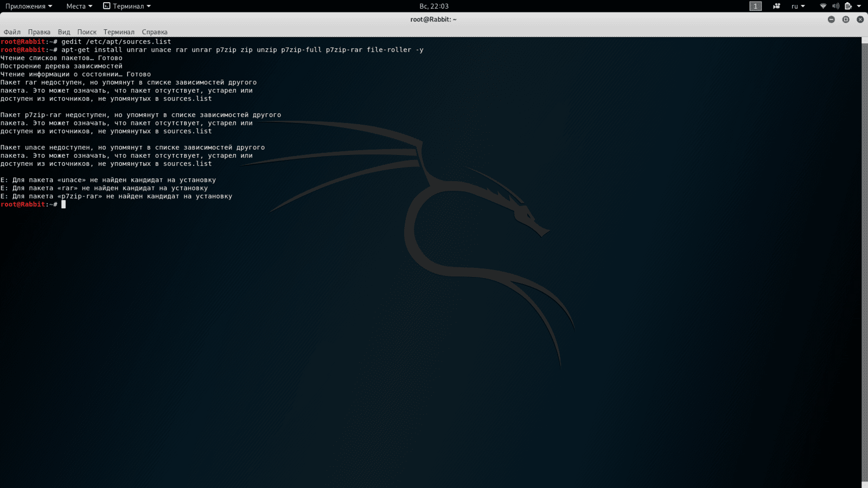Select workspace 1 indicator
The image size is (868, 488).
756,6
